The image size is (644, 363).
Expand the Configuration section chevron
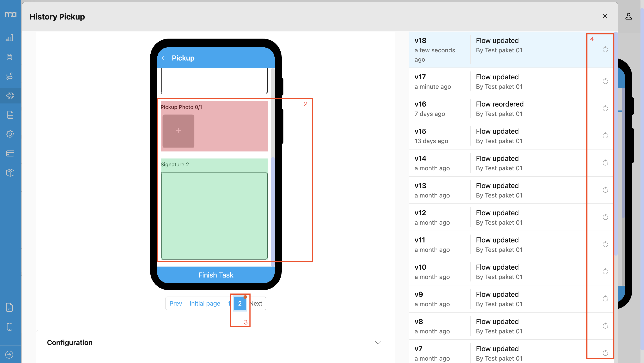tap(377, 342)
